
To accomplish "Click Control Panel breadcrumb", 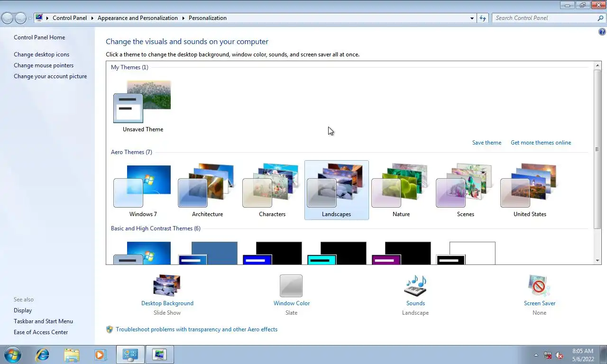I will (70, 18).
